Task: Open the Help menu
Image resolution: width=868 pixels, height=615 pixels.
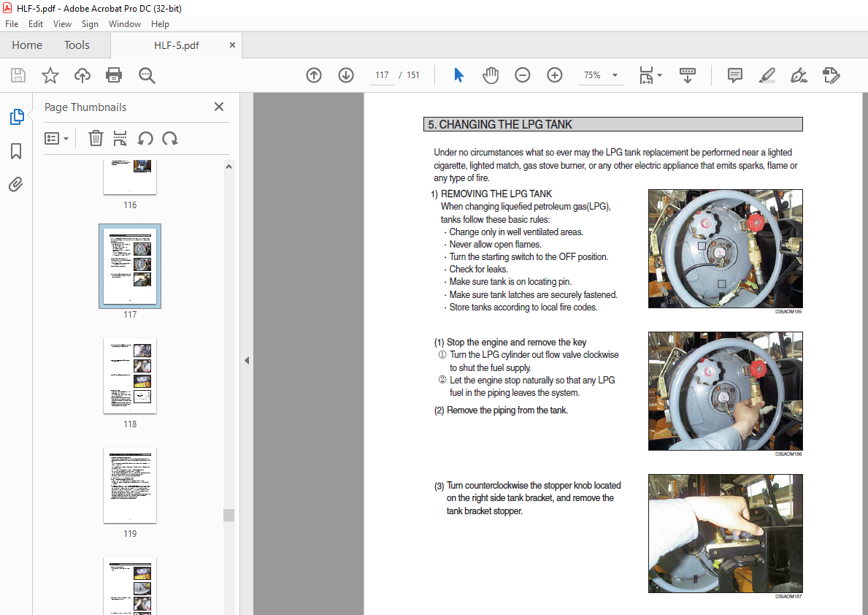Action: click(160, 24)
